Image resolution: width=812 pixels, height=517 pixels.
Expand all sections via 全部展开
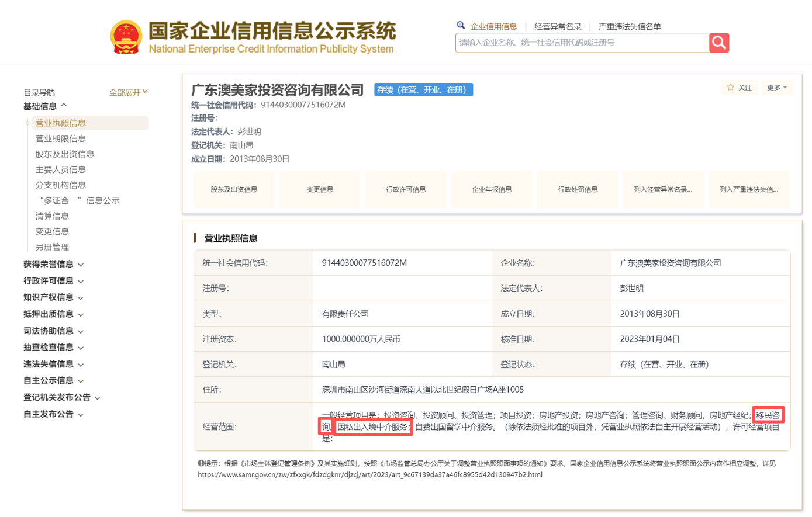click(x=128, y=92)
